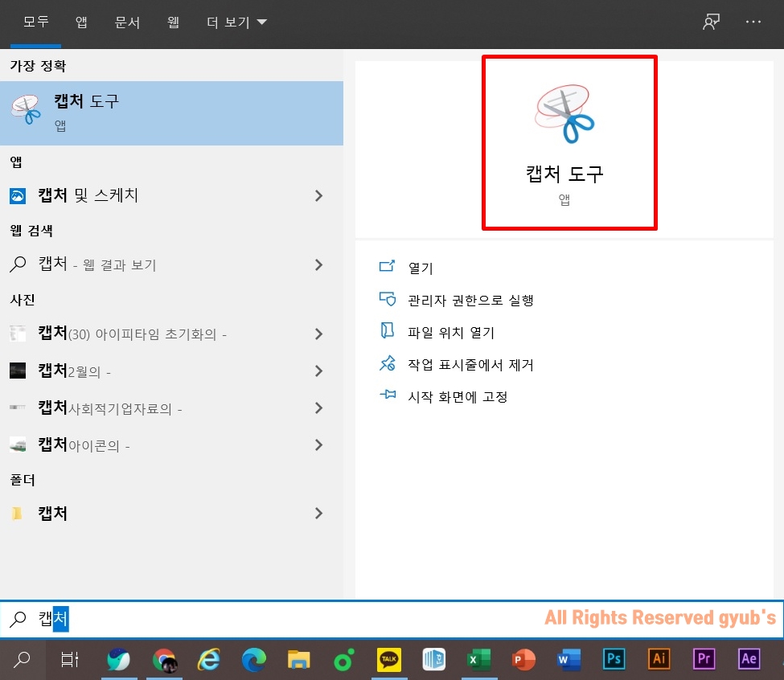Click 관리자 권한으로 실행
This screenshot has height=680, width=784.
coord(471,301)
